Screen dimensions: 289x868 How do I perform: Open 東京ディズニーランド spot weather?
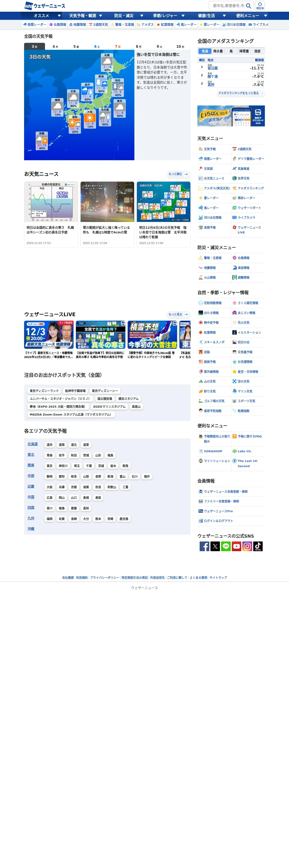(x=44, y=391)
